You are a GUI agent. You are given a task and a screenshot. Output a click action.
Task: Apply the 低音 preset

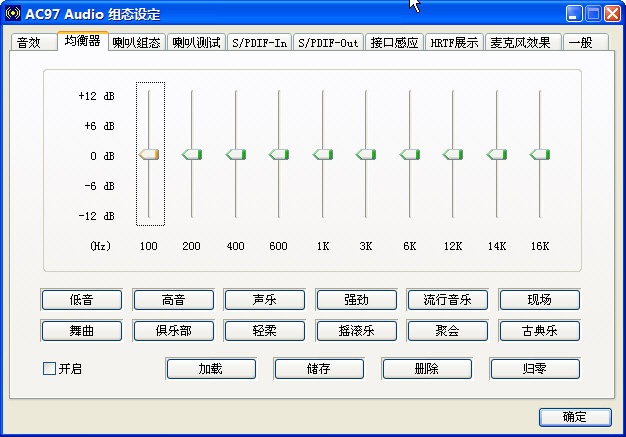[82, 300]
